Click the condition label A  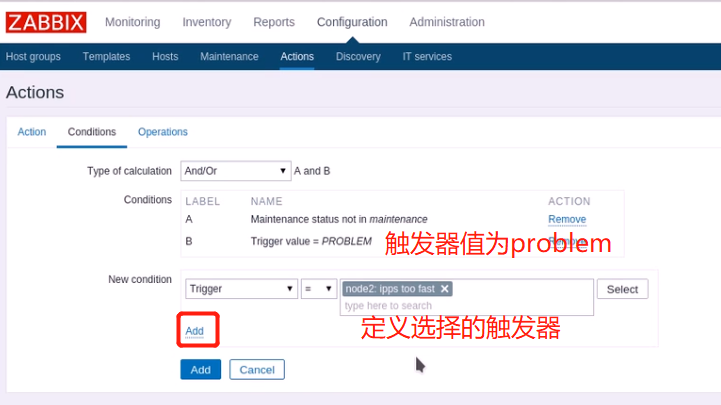pyautogui.click(x=189, y=219)
